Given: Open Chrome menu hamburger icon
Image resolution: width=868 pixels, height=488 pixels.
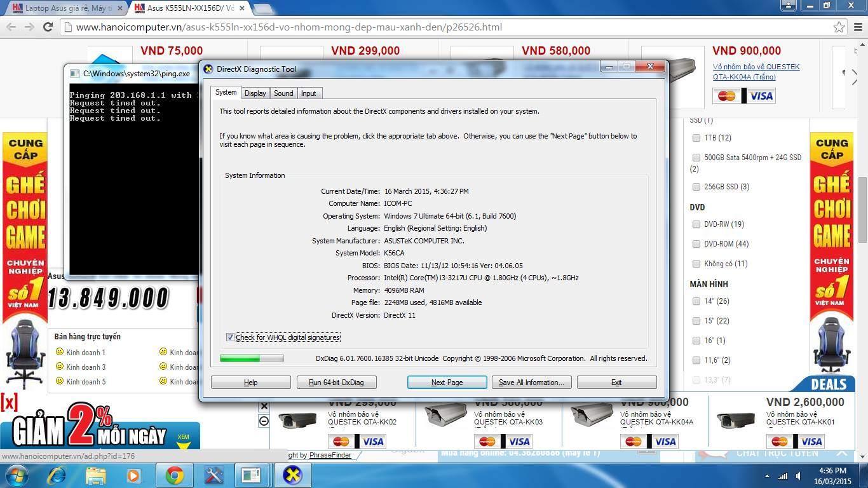Looking at the screenshot, I should (x=857, y=27).
